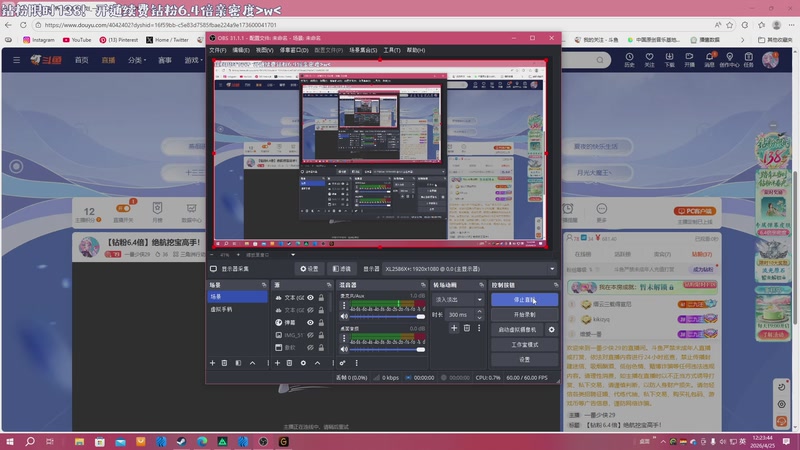Open the preview scaling dropdown arrow

293,255
